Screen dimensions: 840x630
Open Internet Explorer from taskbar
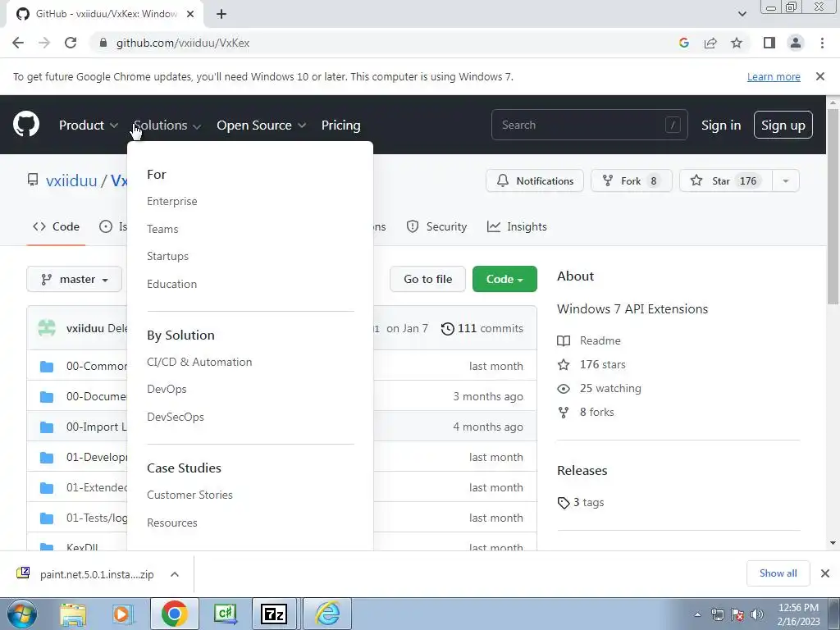[327, 614]
